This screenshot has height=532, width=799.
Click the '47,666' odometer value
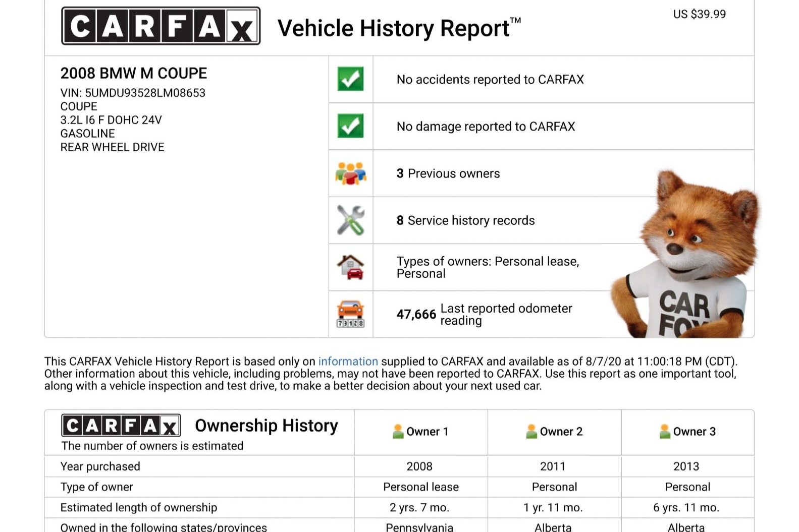tap(416, 314)
